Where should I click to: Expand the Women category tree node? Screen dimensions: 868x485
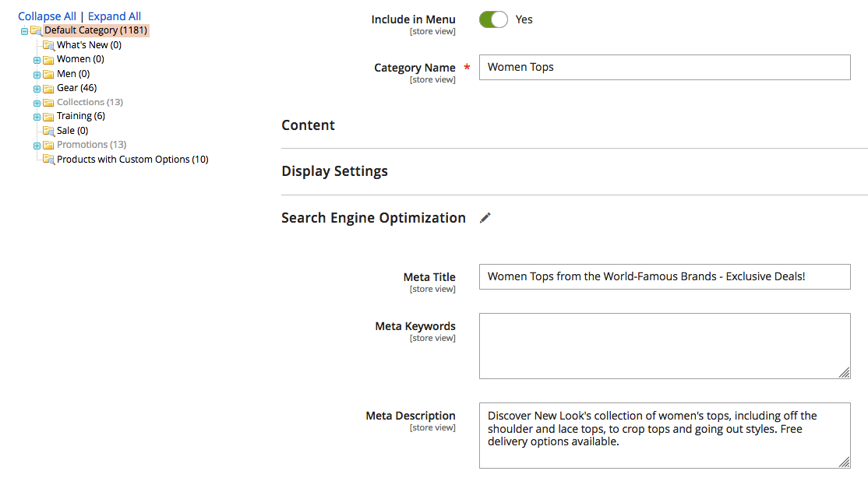[x=36, y=58]
